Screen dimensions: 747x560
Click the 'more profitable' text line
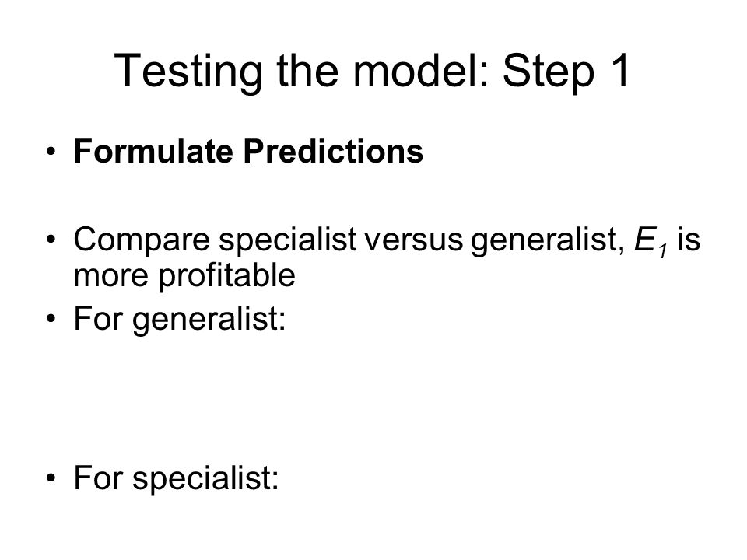tap(184, 275)
